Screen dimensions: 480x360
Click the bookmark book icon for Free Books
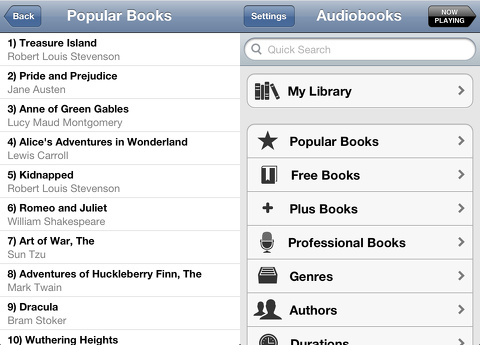(x=269, y=175)
